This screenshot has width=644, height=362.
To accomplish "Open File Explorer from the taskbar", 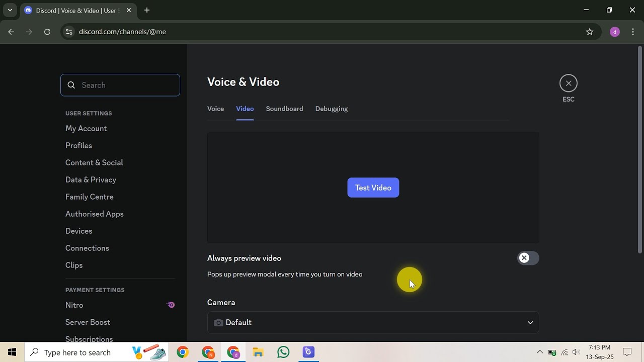I will (258, 352).
